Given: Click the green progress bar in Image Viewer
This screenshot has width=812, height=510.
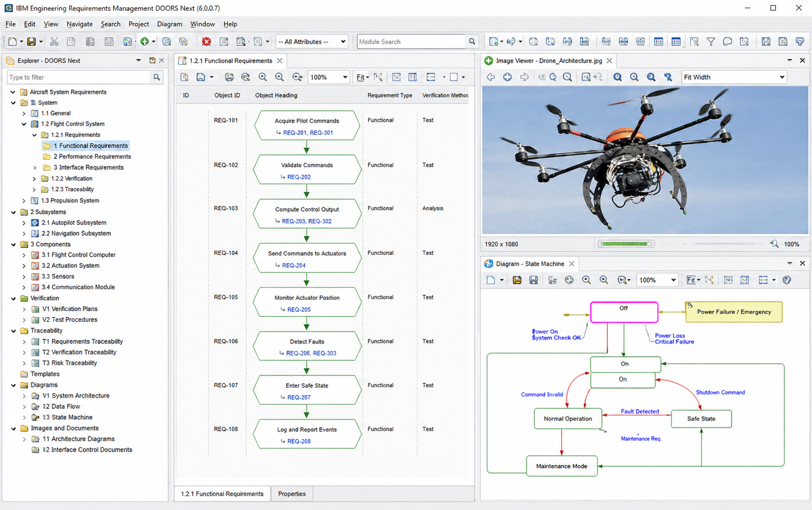Looking at the screenshot, I should coord(626,244).
